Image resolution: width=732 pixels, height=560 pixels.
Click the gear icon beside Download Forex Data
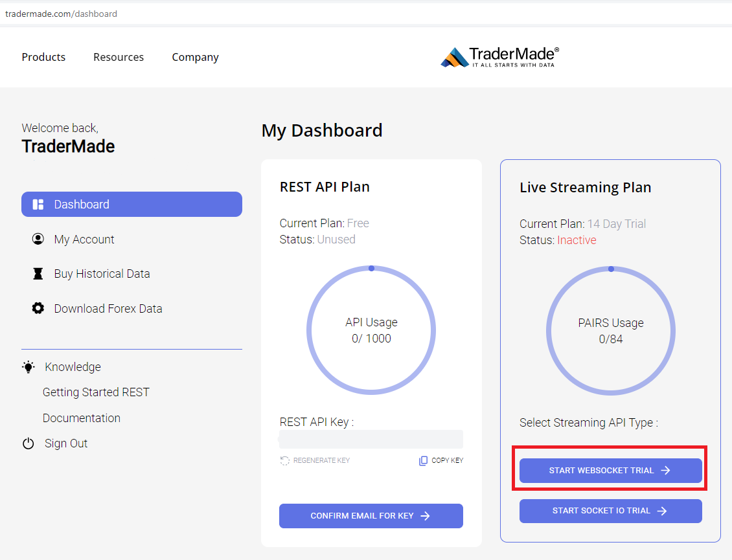coord(38,308)
